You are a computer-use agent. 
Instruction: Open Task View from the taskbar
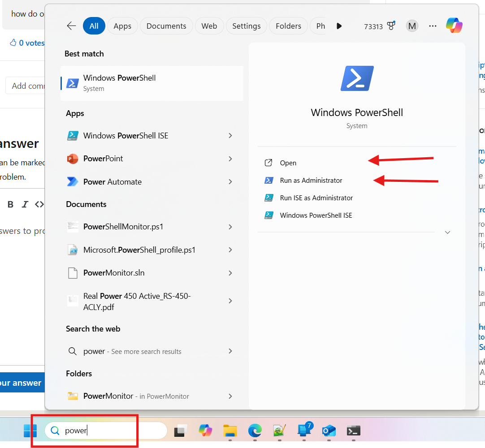click(x=181, y=431)
